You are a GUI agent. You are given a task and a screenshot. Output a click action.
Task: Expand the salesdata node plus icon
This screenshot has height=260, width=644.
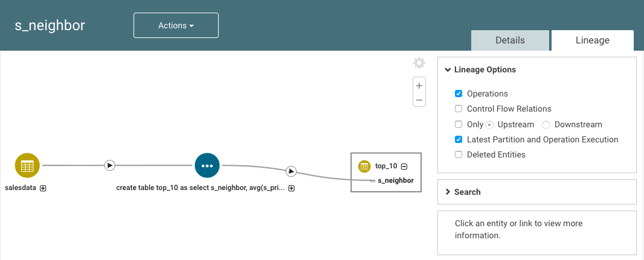[43, 188]
